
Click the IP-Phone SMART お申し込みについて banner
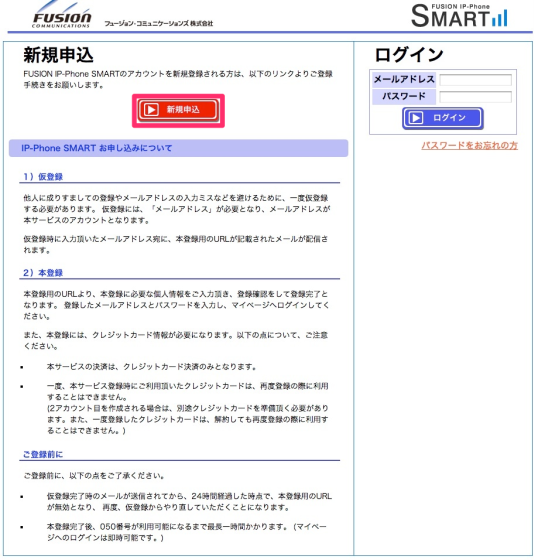coord(179,148)
